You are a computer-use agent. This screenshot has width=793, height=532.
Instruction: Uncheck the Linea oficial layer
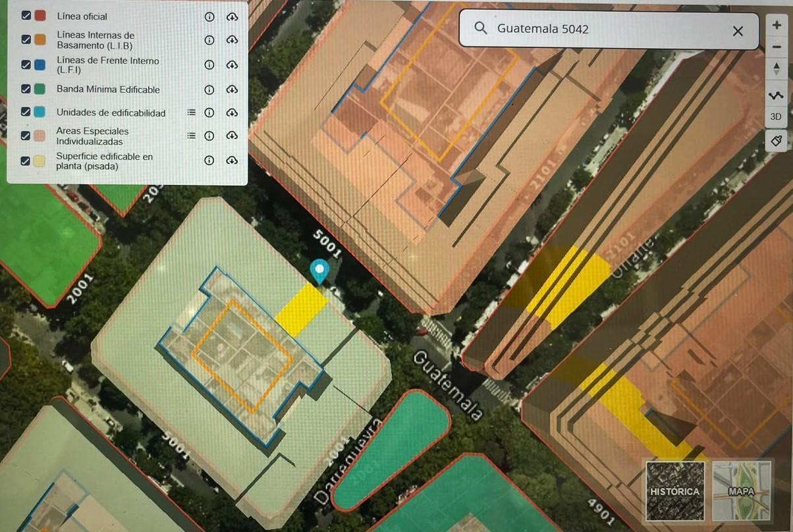tap(26, 16)
